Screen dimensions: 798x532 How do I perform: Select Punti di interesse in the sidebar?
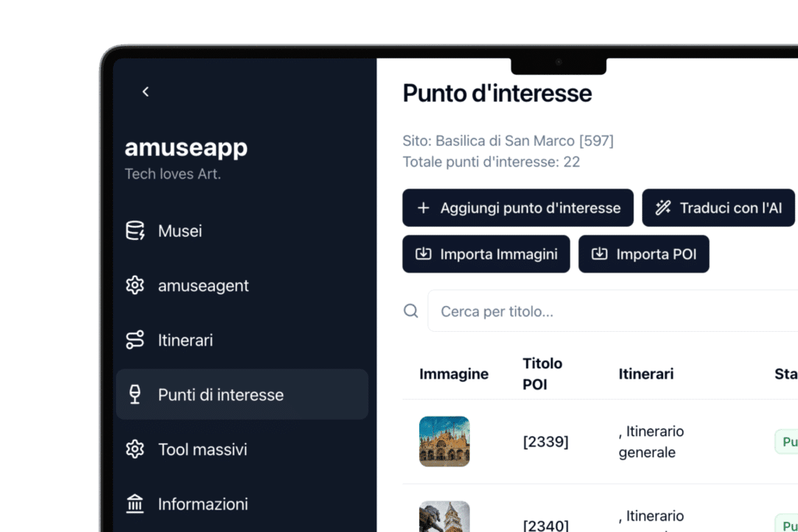242,395
